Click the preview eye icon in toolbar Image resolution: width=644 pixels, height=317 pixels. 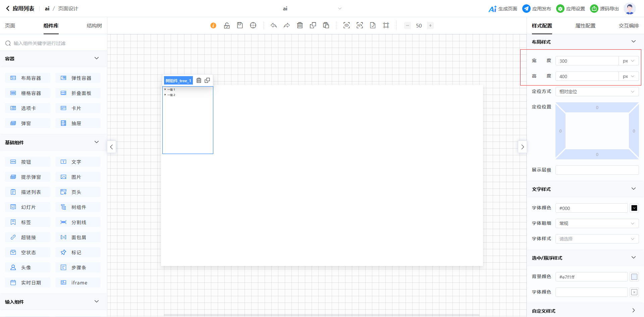346,25
